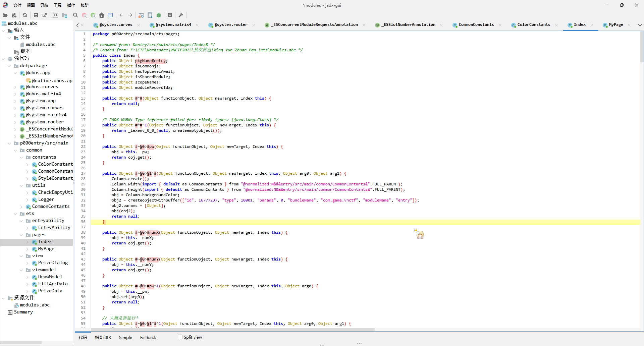Image resolution: width=644 pixels, height=346 pixels.
Task: Click the Add files toolbar icon
Action: coord(14,15)
